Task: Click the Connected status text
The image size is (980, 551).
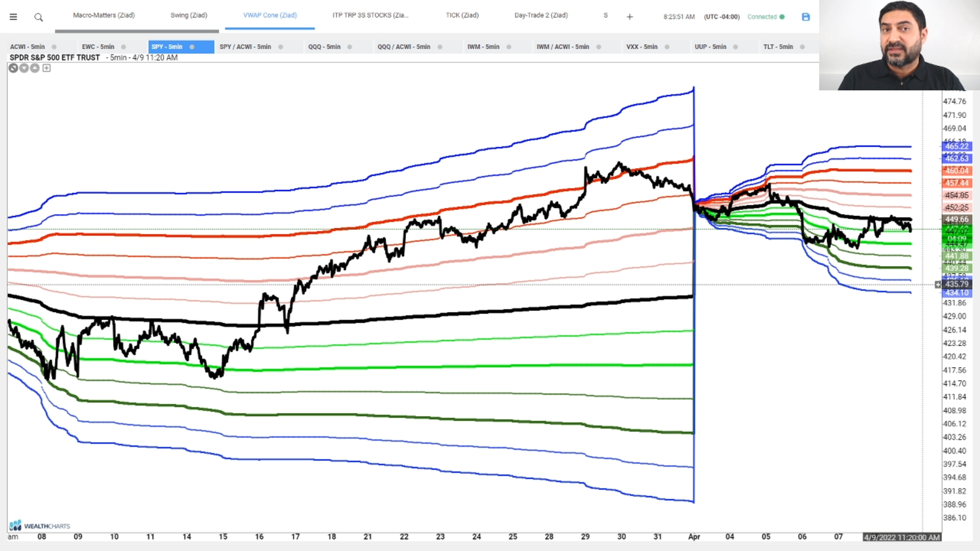Action: [x=762, y=17]
